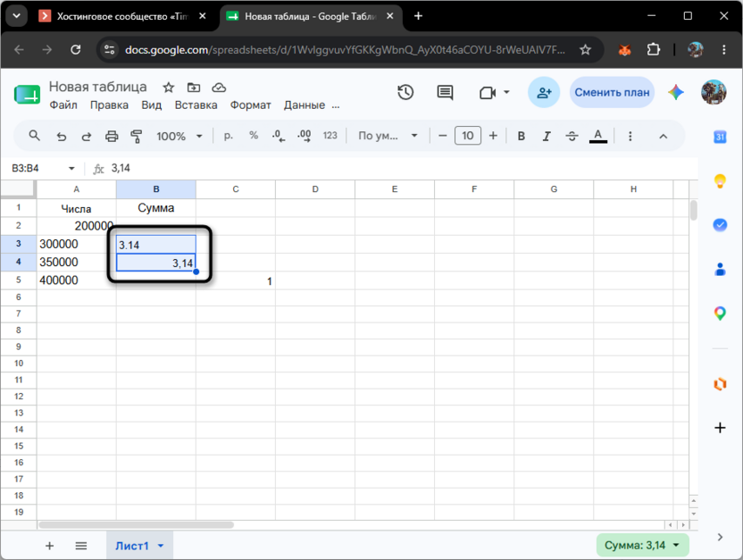Click the 'Сменить план' button

pos(612,92)
